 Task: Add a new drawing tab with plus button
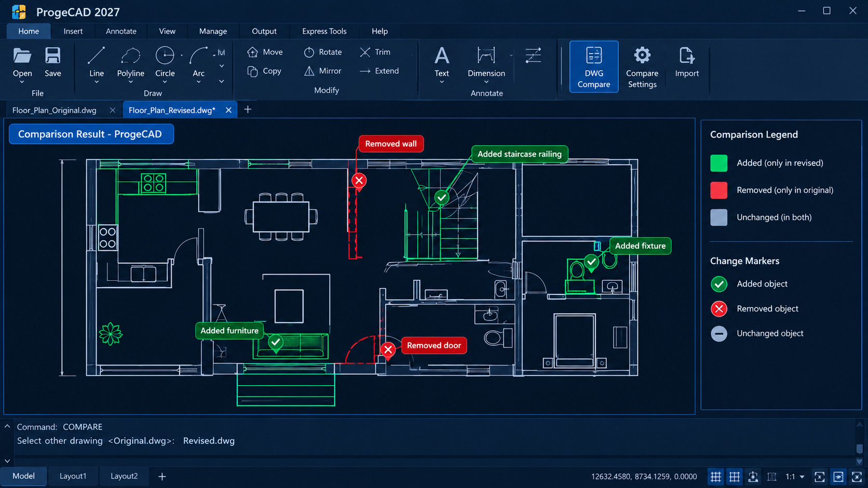coord(248,110)
